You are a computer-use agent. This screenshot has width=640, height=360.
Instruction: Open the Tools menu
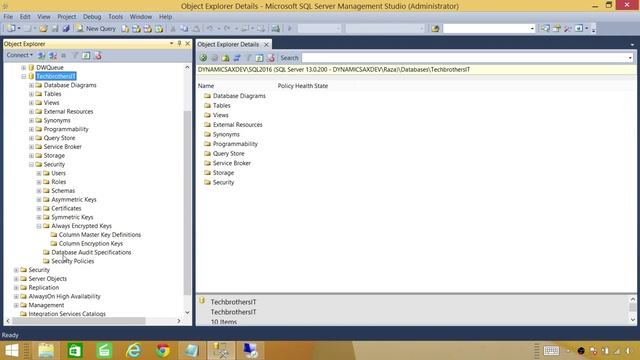click(x=116, y=17)
